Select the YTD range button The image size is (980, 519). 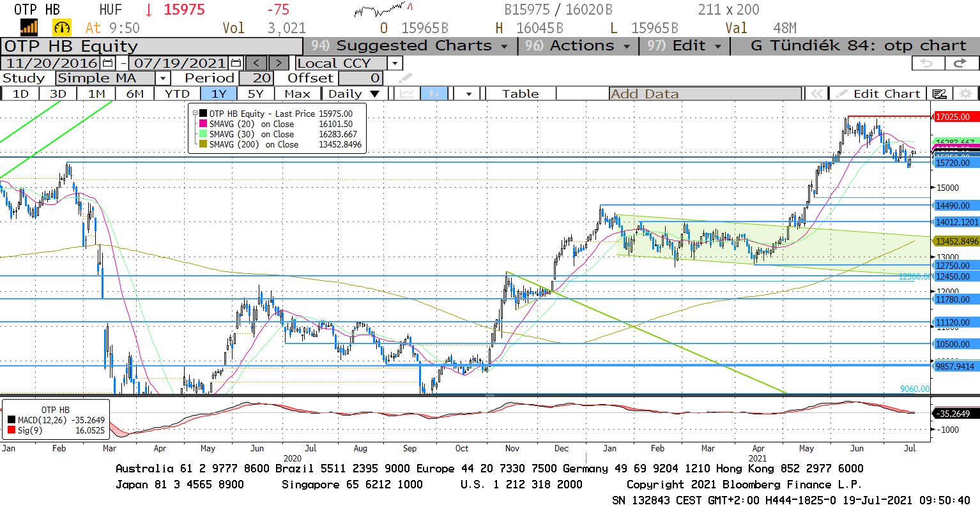click(x=177, y=94)
